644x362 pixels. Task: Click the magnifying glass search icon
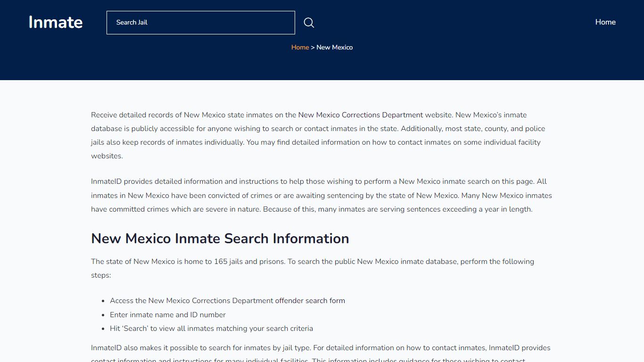[x=309, y=23]
